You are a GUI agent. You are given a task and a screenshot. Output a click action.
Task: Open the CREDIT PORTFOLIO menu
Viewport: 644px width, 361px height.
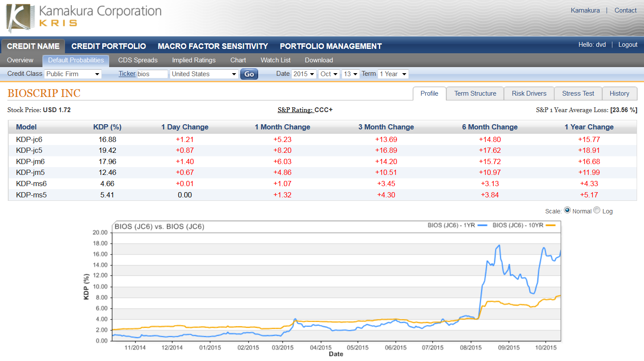pyautogui.click(x=108, y=46)
